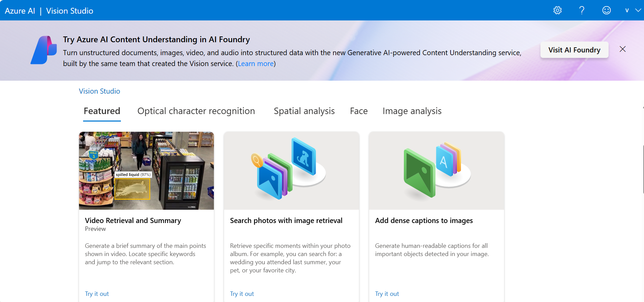Click the Video Retrieval store thumbnail

click(x=146, y=171)
